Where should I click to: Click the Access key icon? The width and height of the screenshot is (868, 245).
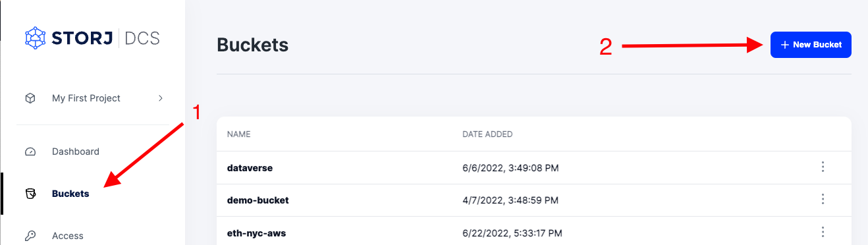click(30, 236)
